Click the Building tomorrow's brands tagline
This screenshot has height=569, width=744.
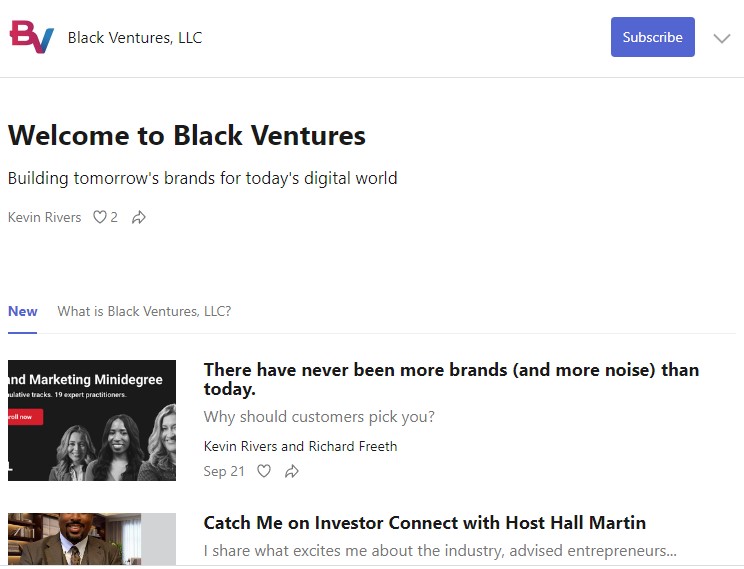(203, 178)
